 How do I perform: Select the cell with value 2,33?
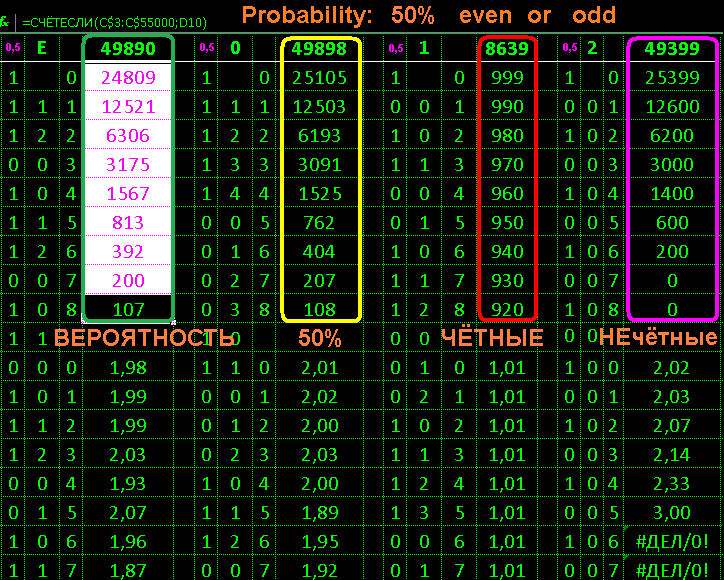click(x=672, y=483)
